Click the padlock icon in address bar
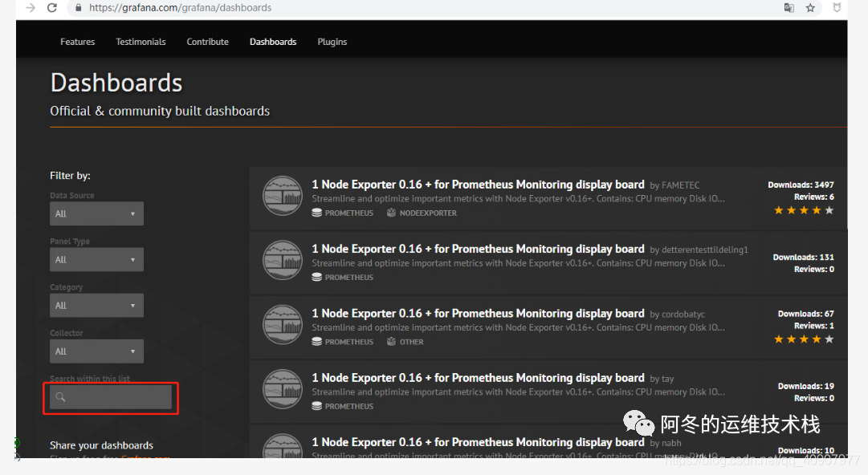868x475 pixels. 78,8
